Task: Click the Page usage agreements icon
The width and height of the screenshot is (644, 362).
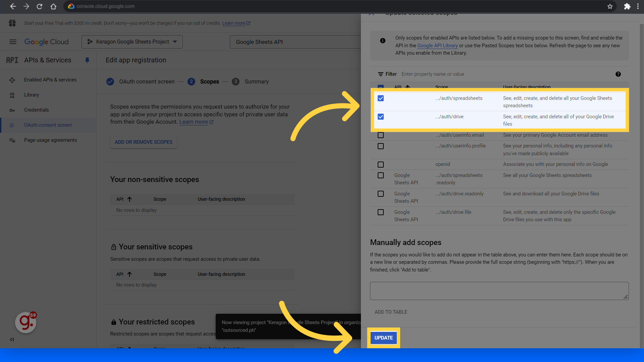Action: click(x=12, y=140)
